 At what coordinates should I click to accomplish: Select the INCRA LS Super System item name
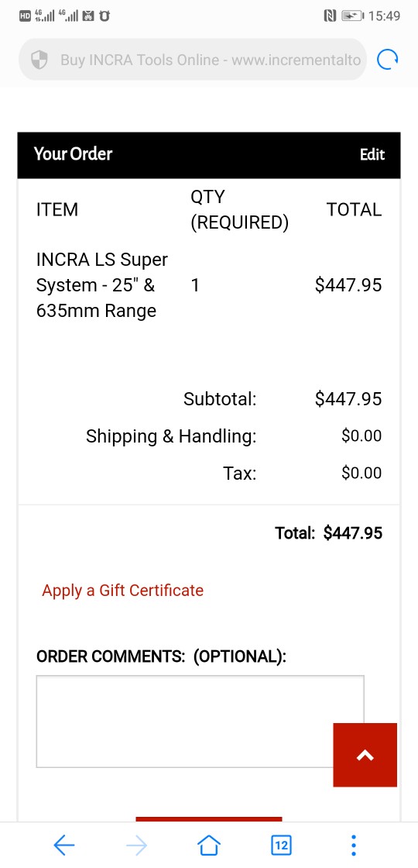(102, 285)
